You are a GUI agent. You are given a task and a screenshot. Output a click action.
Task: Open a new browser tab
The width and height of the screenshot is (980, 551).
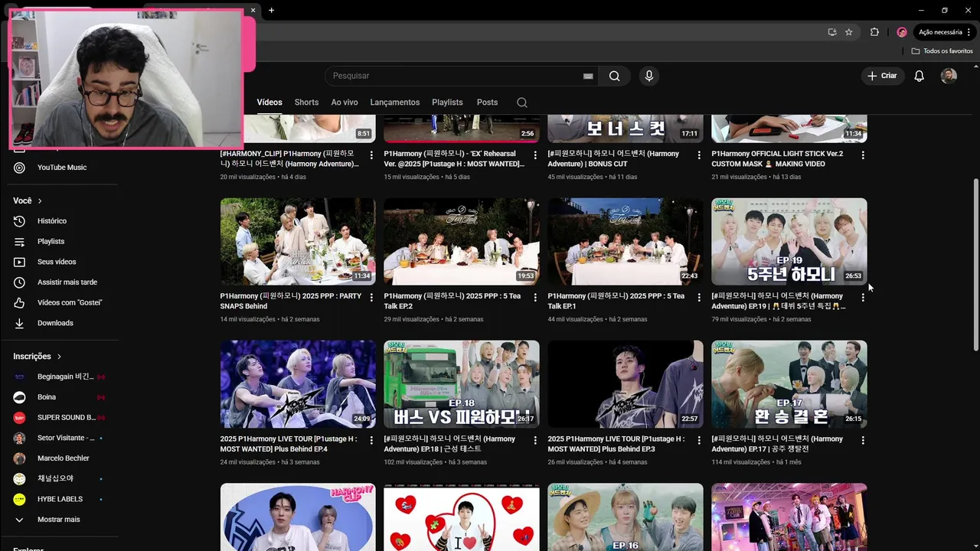click(271, 10)
